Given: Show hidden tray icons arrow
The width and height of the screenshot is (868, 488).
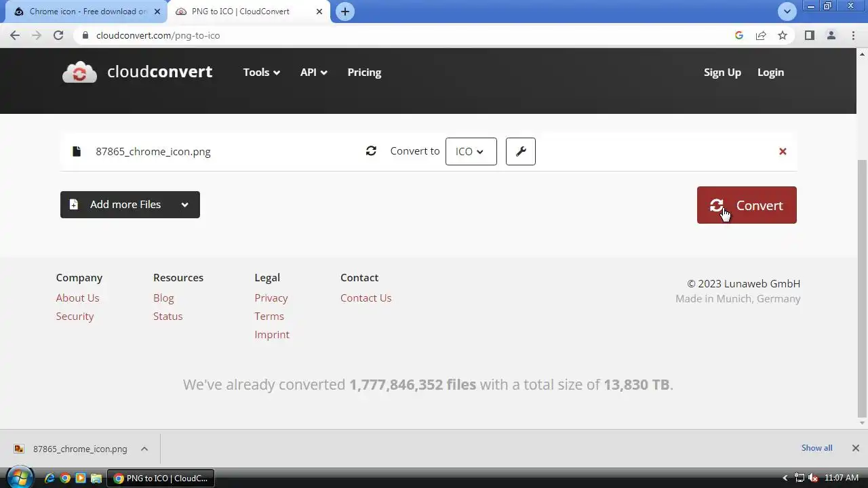Looking at the screenshot, I should (x=785, y=478).
